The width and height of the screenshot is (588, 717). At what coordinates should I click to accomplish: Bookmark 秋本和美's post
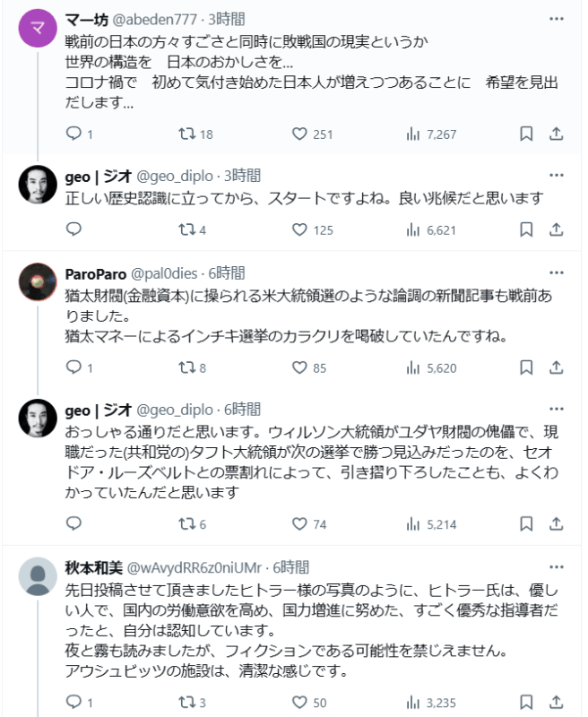526,702
